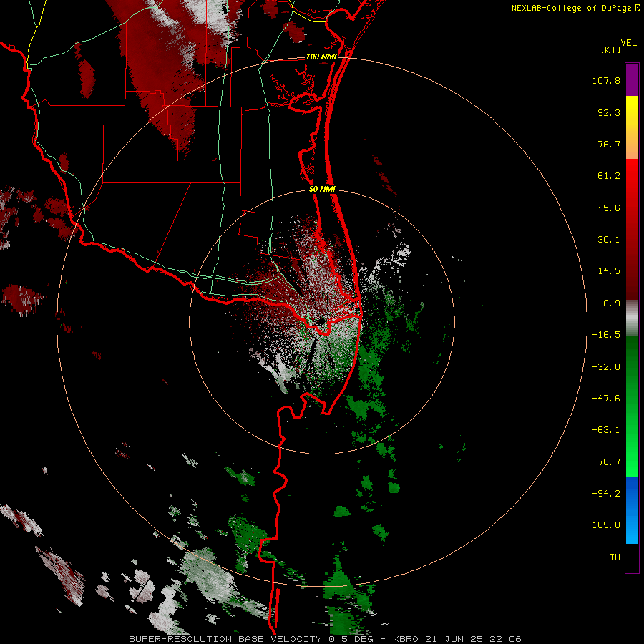Click the -0.9 legend value
The image size is (644, 644).
(609, 303)
